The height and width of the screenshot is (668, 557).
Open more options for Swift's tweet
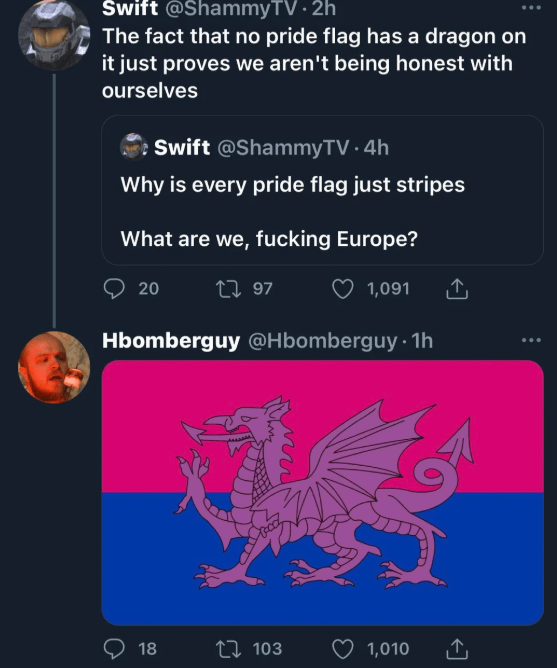[531, 8]
